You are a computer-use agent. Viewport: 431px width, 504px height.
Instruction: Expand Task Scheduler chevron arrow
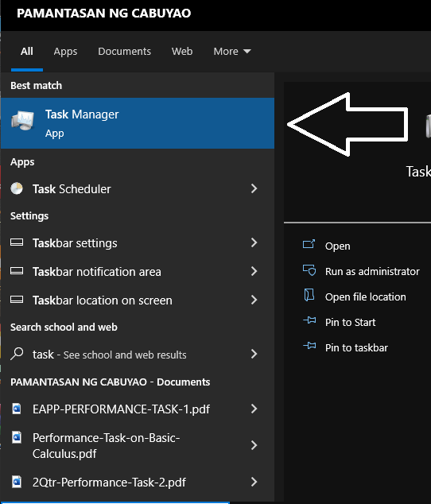pos(254,188)
